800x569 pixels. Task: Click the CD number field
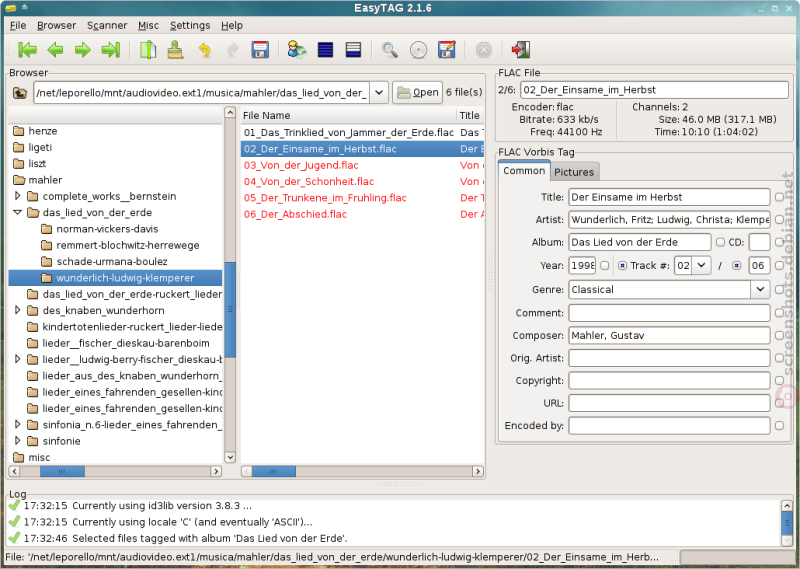point(759,242)
